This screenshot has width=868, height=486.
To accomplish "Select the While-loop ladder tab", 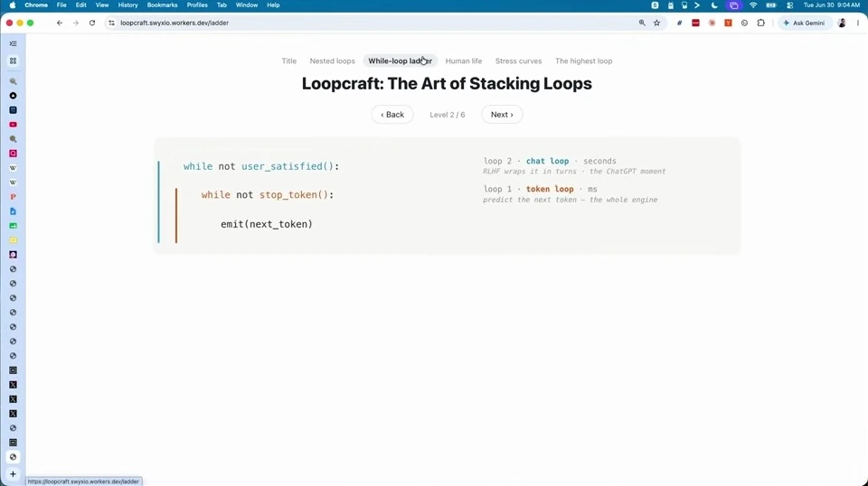I will coord(401,61).
